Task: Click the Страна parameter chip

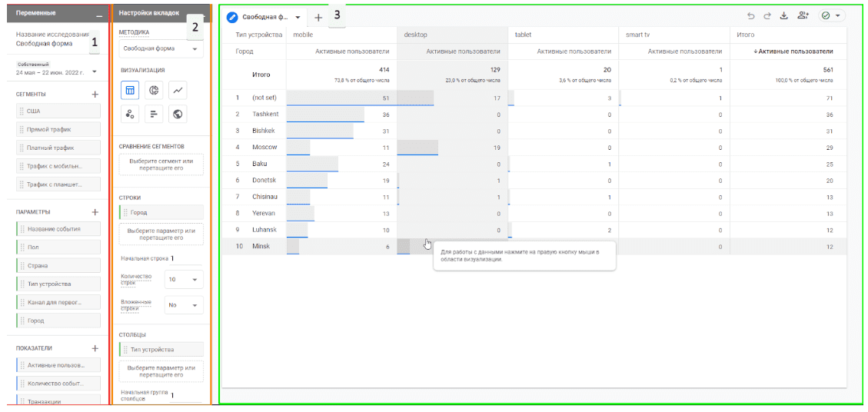Action: click(58, 265)
